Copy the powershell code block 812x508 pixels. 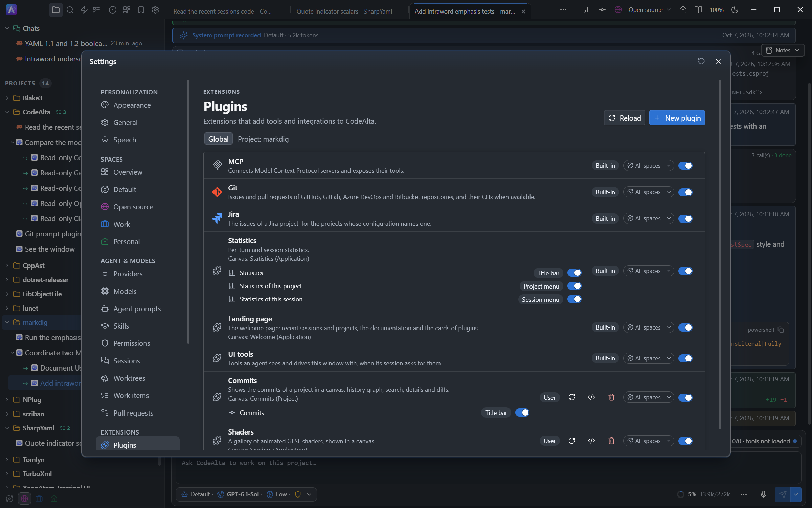781,330
